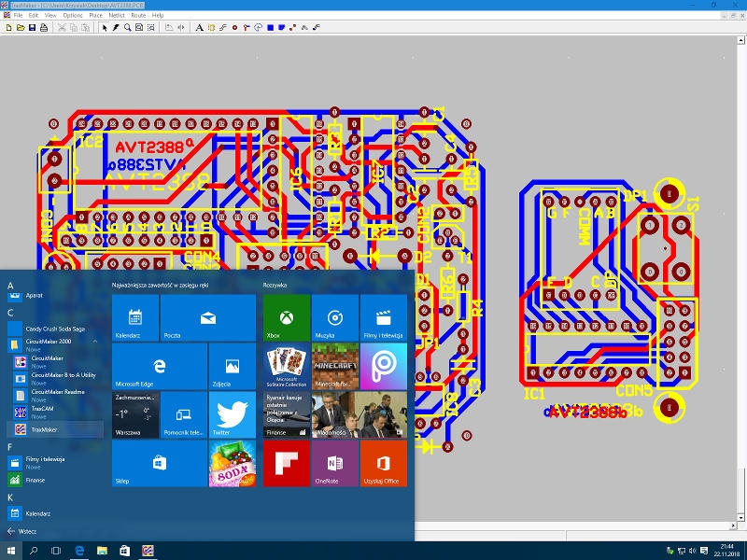
Task: Select the blue fill rectangle tool
Action: pos(270,28)
